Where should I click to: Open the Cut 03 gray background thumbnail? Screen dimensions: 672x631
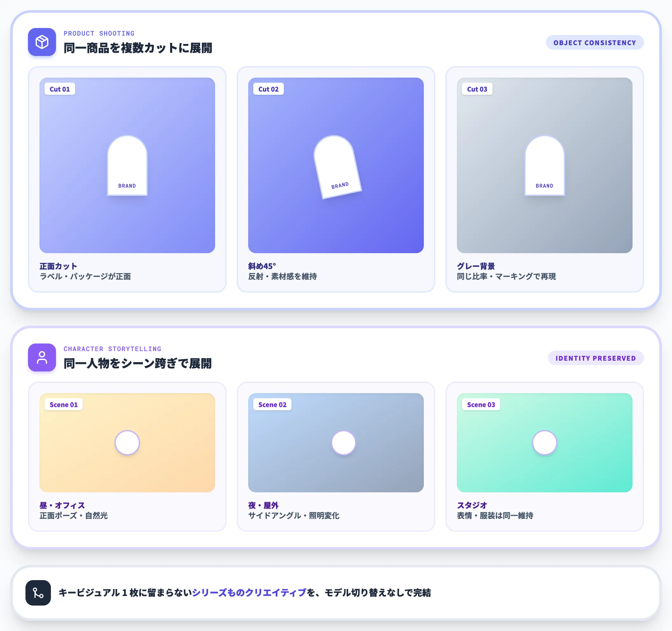(x=544, y=165)
